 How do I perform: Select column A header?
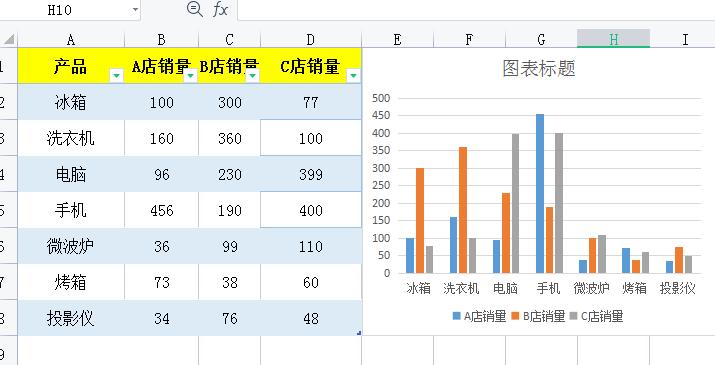tap(71, 40)
